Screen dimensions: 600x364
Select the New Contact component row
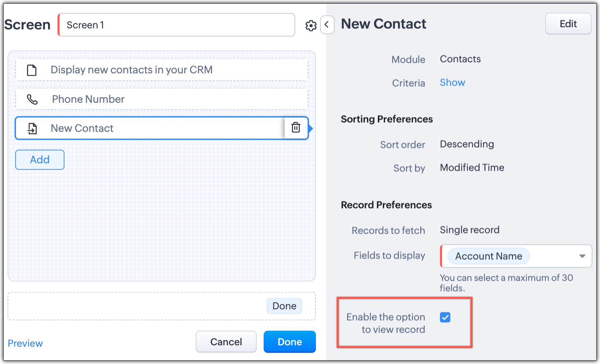pyautogui.click(x=150, y=128)
